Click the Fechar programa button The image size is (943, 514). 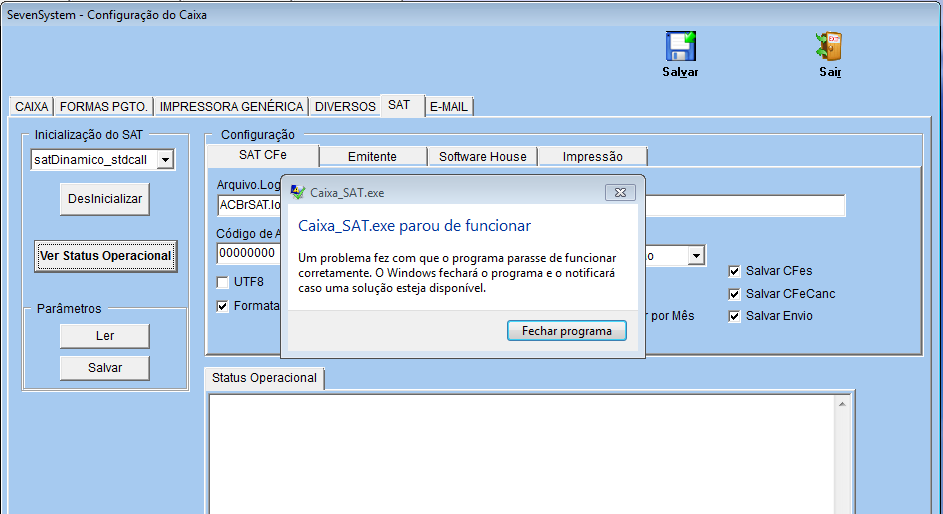(567, 331)
